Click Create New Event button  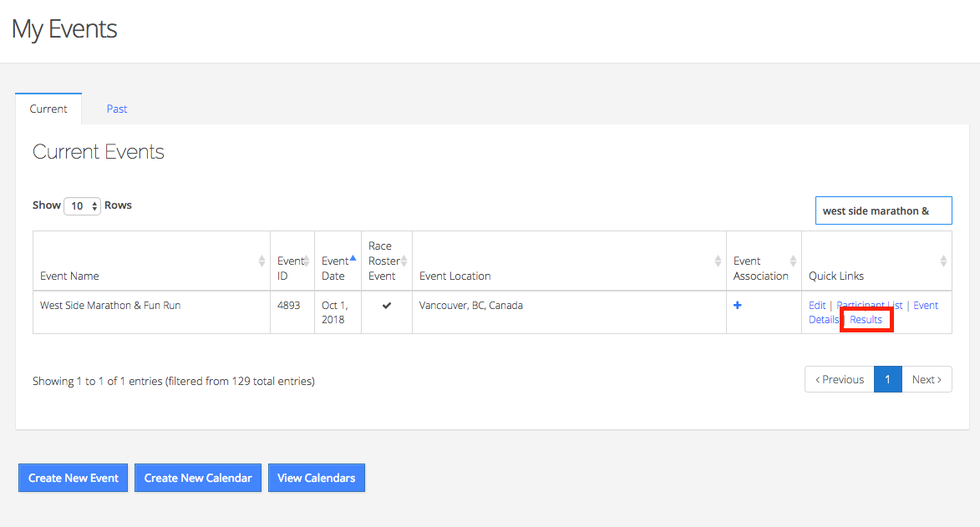(x=74, y=478)
